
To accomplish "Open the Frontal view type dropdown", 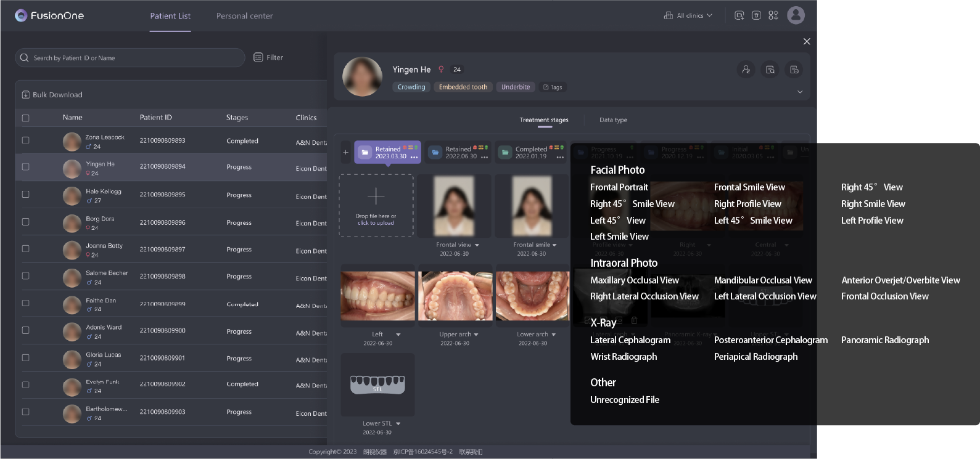I will (477, 245).
